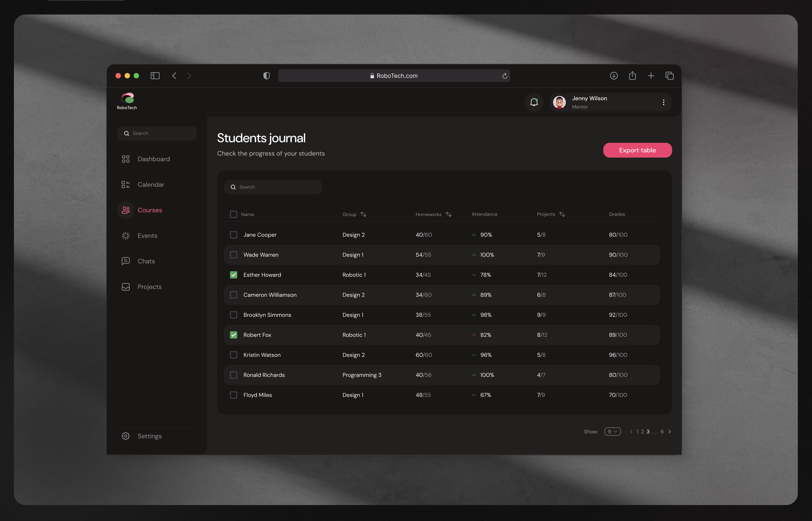Viewport: 812px width, 521px height.
Task: Select the Dashboard icon in the sidebar
Action: tap(126, 159)
